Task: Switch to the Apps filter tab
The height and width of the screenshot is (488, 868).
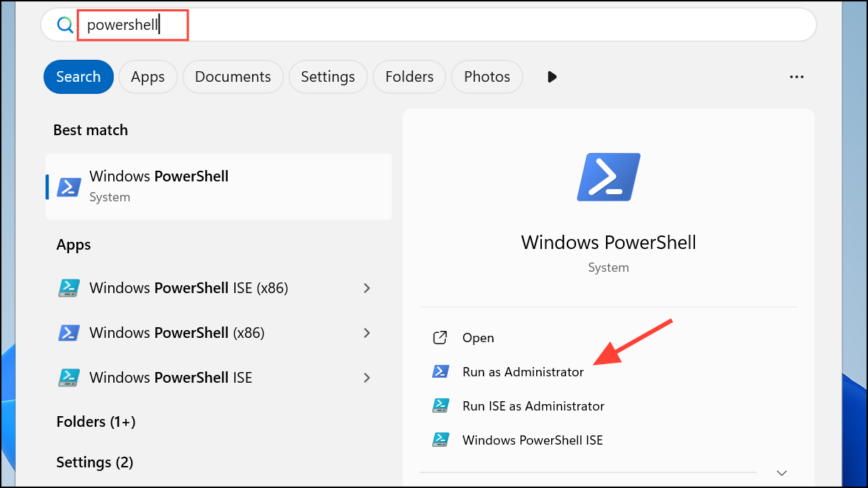Action: tap(147, 76)
